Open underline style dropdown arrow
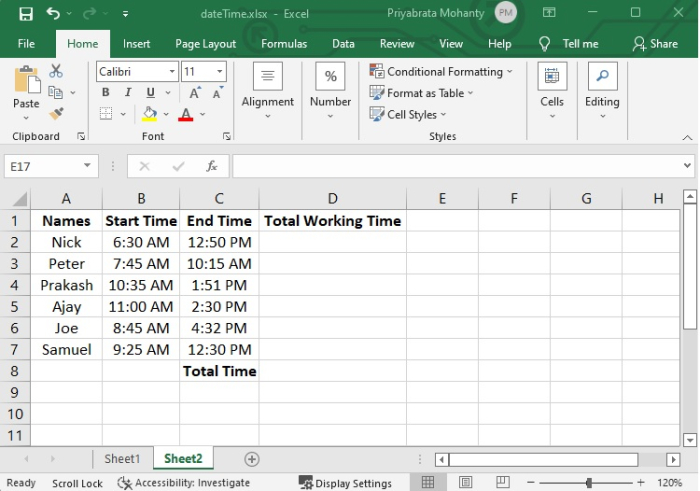This screenshot has width=700, height=491. 168,93
